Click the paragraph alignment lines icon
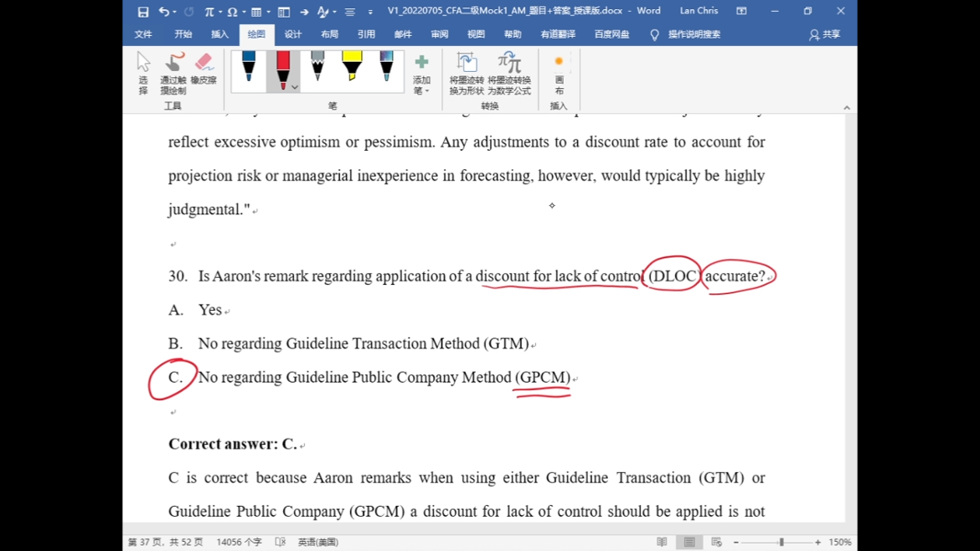980x551 pixels. (350, 11)
